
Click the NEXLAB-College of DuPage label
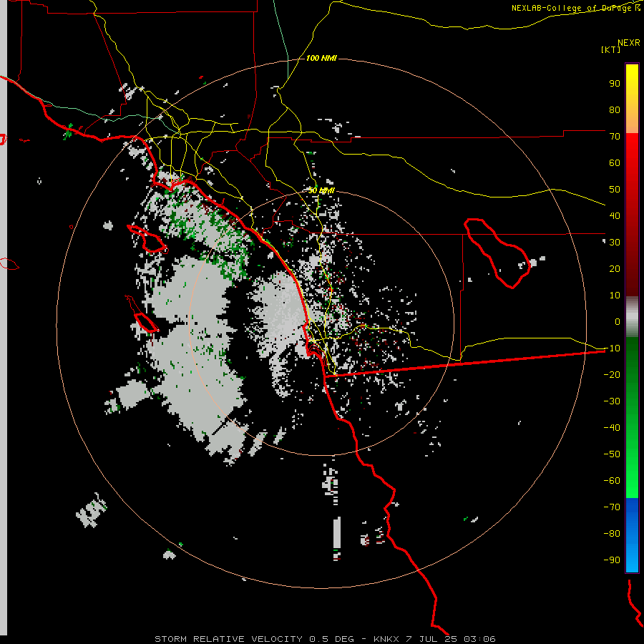tap(575, 8)
